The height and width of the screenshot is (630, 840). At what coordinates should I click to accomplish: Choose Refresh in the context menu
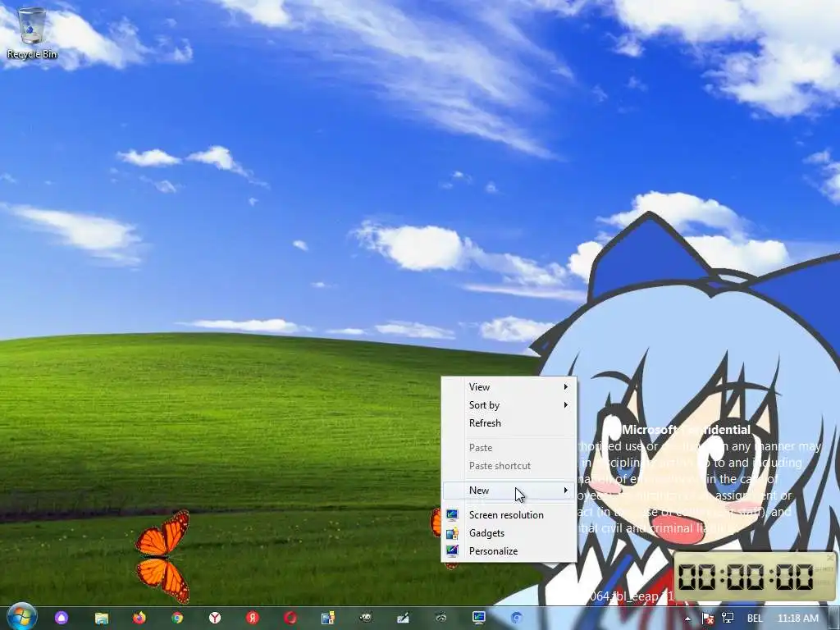tap(509, 423)
